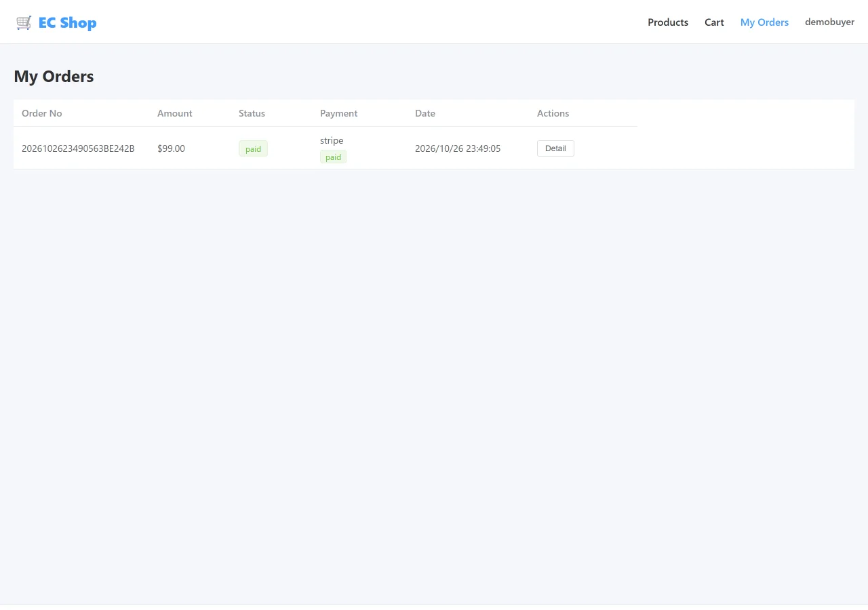Open the Cart page
The width and height of the screenshot is (868, 610).
[714, 22]
